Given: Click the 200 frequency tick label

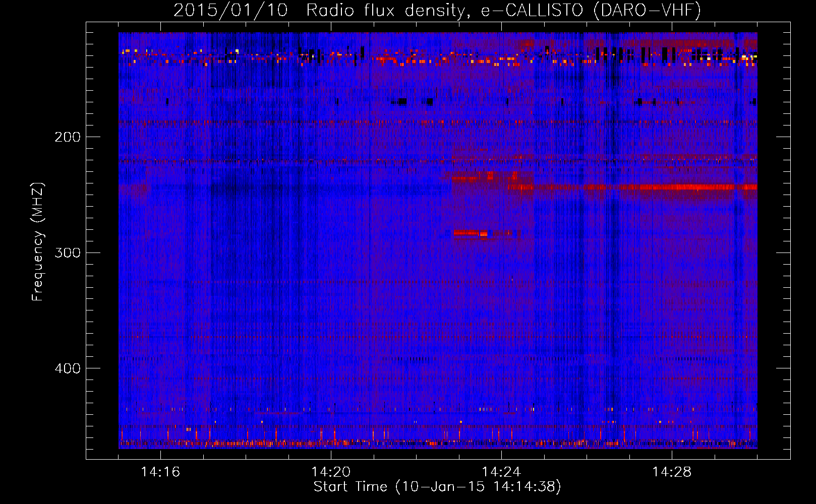Looking at the screenshot, I should 67,137.
